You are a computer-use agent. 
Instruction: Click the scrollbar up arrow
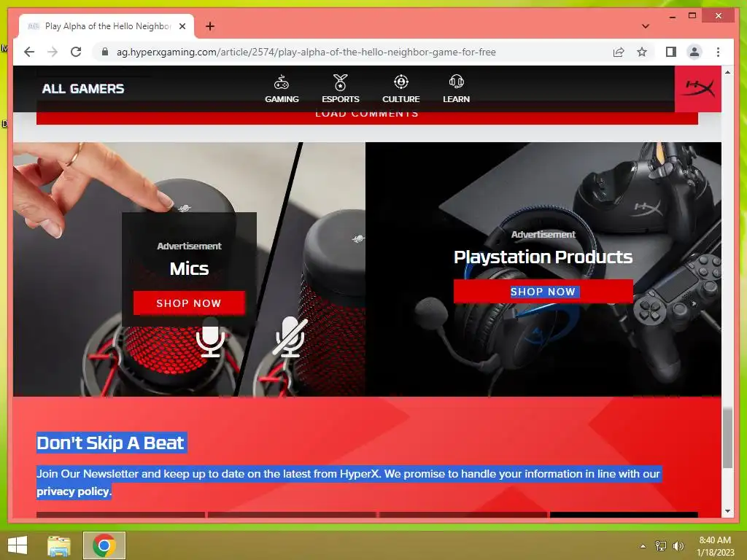(x=727, y=72)
